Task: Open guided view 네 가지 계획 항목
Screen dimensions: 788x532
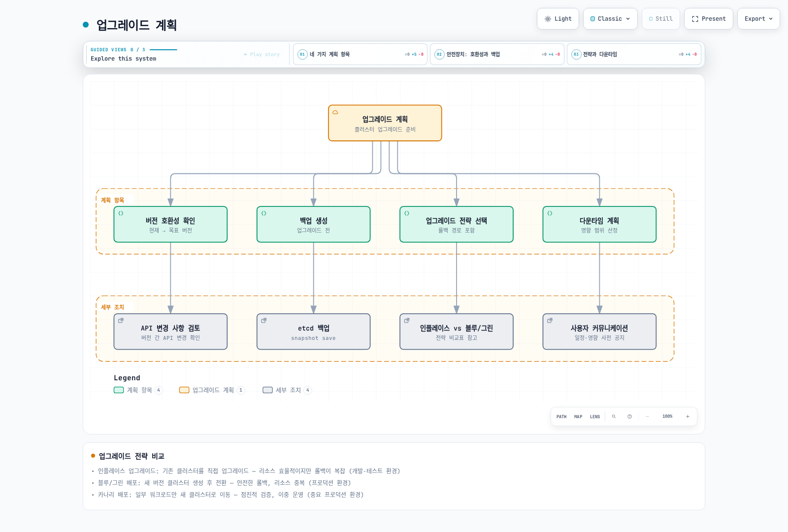Action: (x=360, y=54)
